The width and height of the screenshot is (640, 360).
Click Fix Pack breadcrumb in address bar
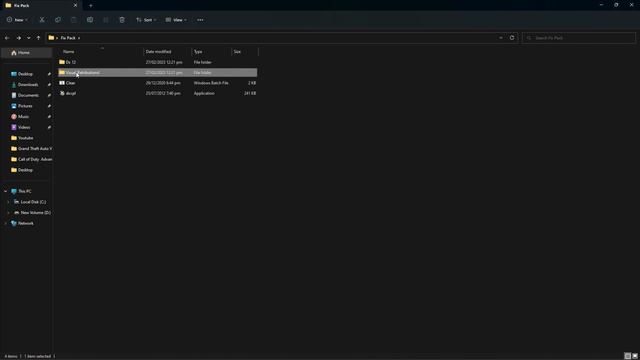pyautogui.click(x=68, y=38)
